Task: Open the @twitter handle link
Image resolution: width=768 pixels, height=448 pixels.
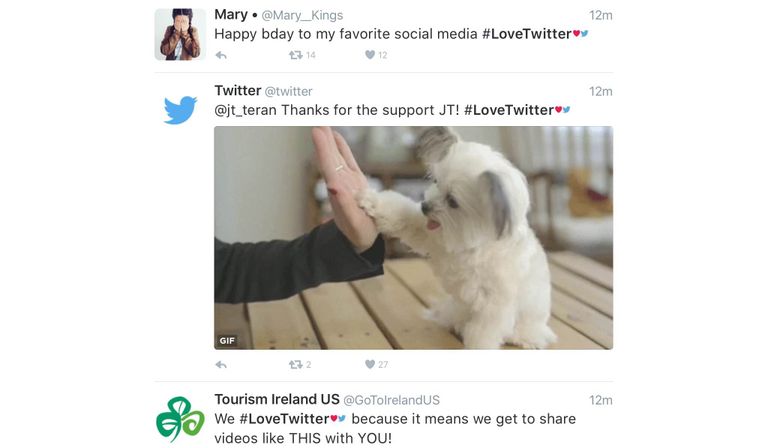Action: 288,92
